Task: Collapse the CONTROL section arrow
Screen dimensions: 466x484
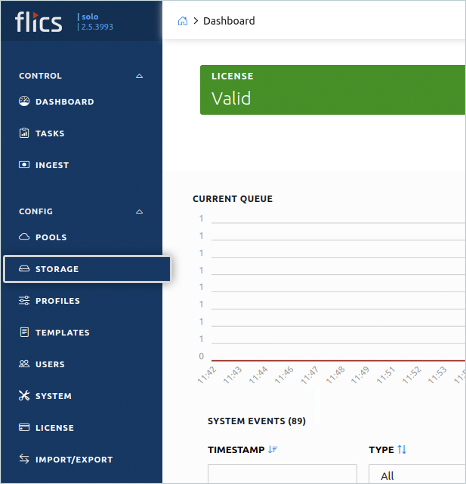Action: pyautogui.click(x=139, y=76)
